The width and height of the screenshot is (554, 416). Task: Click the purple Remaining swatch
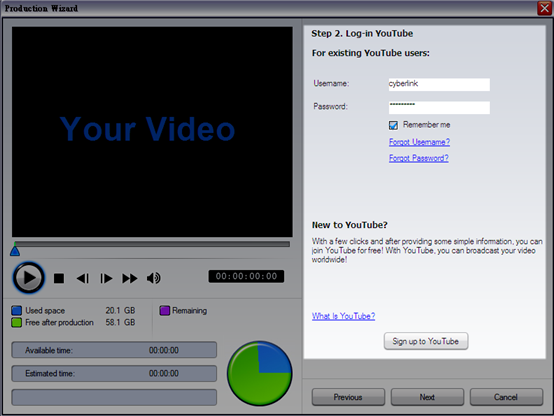165,311
